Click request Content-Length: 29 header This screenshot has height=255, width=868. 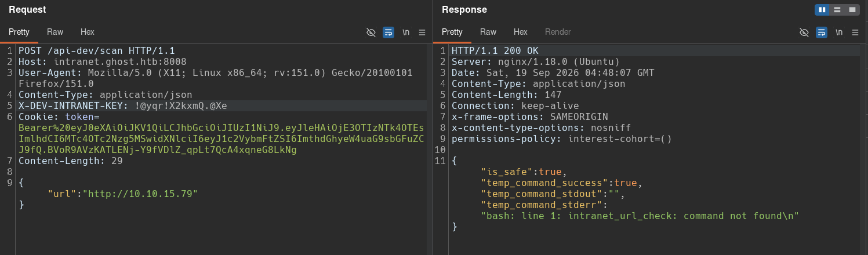click(x=71, y=161)
